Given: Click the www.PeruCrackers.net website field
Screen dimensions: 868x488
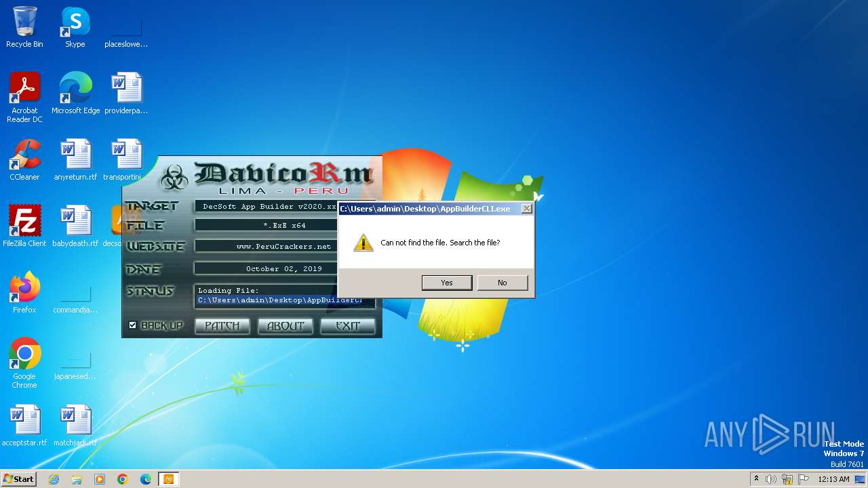Looking at the screenshot, I should tap(266, 246).
